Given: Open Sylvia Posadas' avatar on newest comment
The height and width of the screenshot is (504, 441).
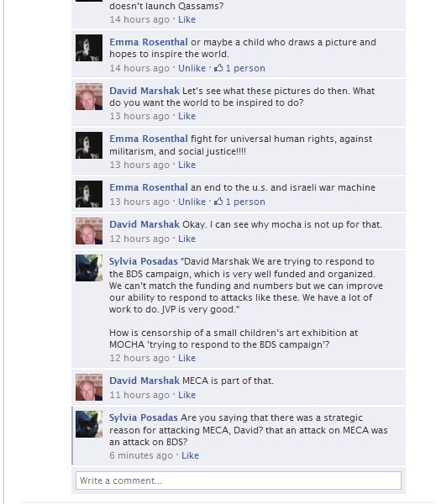Looking at the screenshot, I should (x=89, y=424).
